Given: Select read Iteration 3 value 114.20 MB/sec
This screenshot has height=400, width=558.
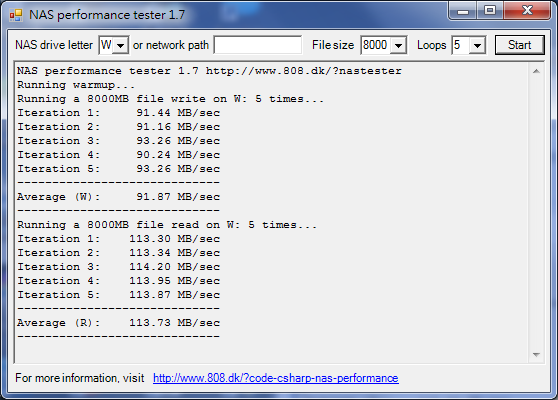Looking at the screenshot, I should tap(175, 267).
